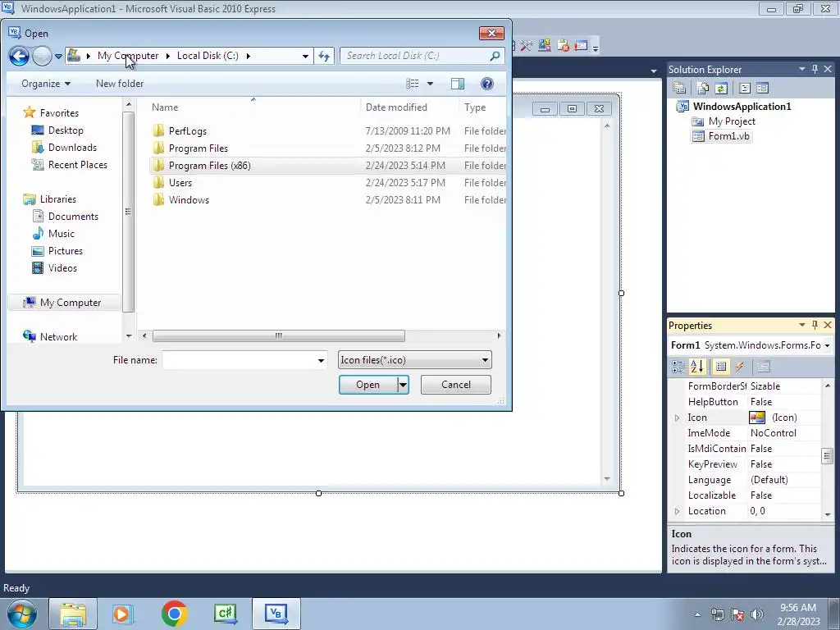Open the Toolbox via hammer and wrench icon
Viewport: 840px width, 630px height.
526,46
